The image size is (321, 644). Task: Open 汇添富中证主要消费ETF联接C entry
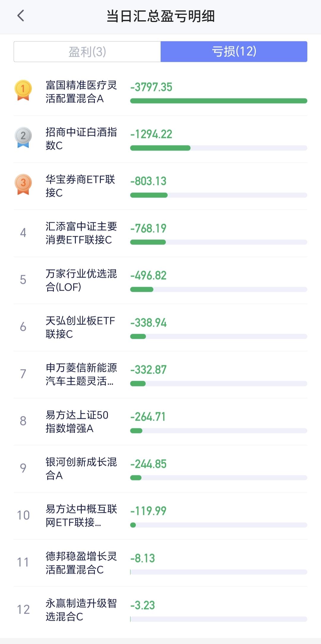coord(81,233)
